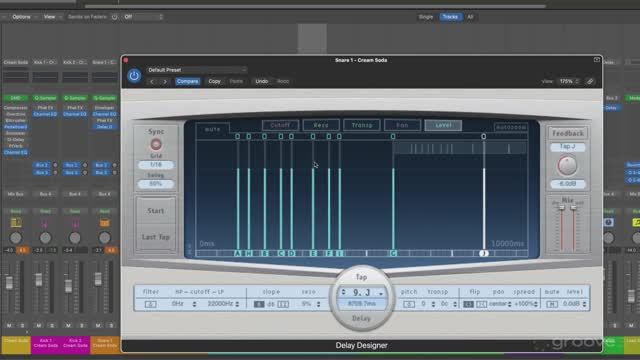640x360 pixels.
Task: Adjust the HP cutoff 0Hz stepper
Action: click(194, 304)
